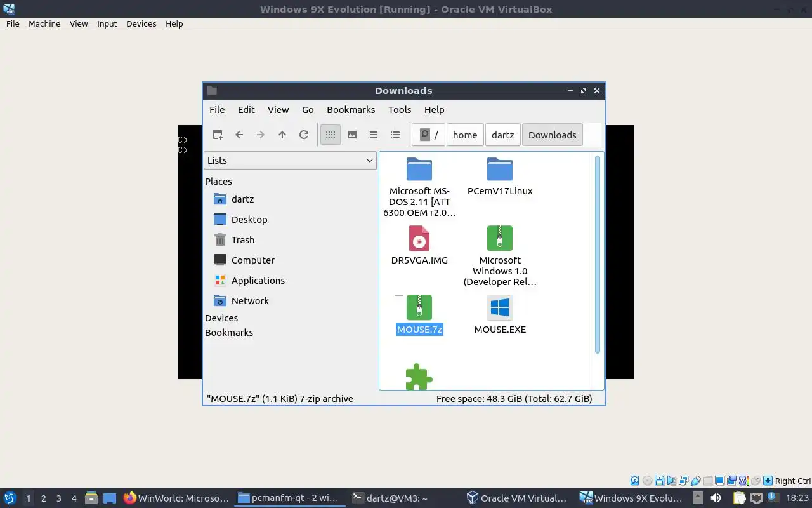Open the clipboard manager tray icon
The height and width of the screenshot is (508, 812).
pyautogui.click(x=739, y=498)
